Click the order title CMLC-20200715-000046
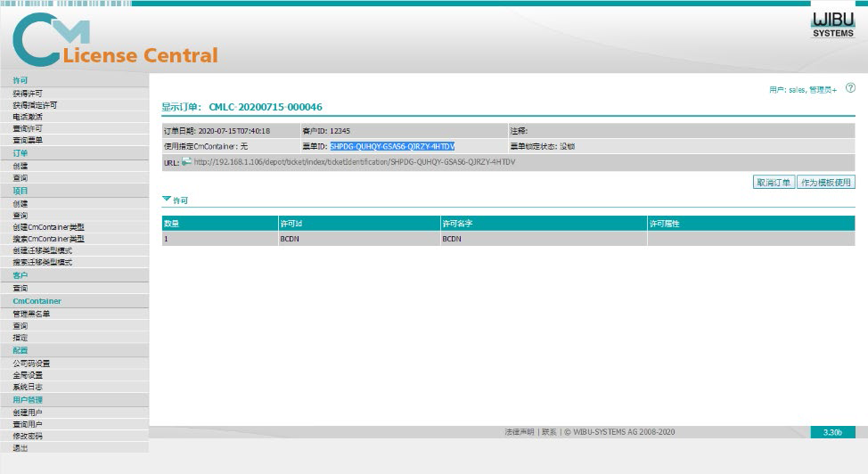The width and height of the screenshot is (868, 474). pos(266,107)
